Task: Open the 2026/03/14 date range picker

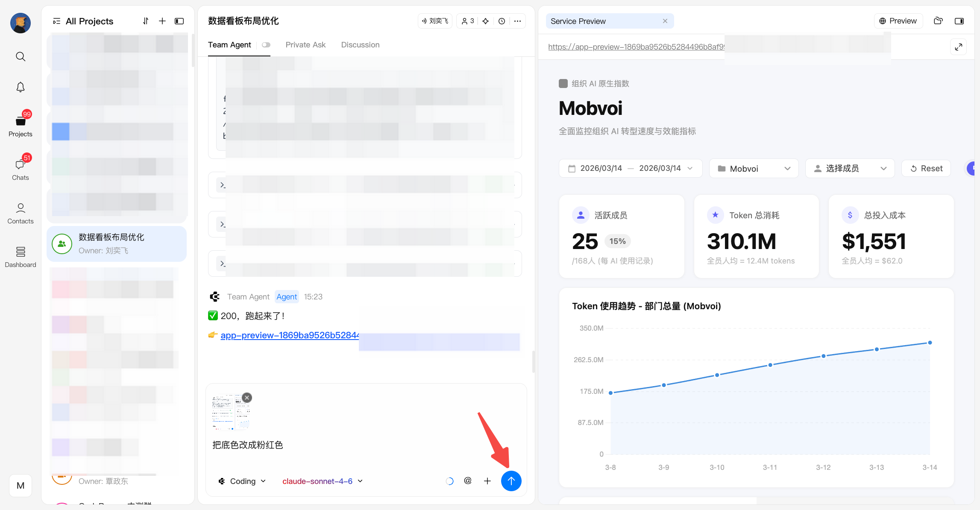Action: [631, 168]
